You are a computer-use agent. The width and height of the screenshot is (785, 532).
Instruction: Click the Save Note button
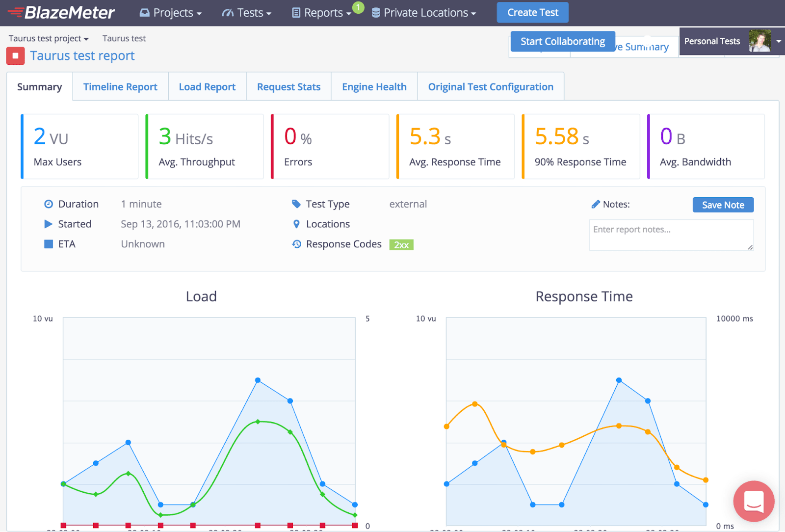coord(723,205)
